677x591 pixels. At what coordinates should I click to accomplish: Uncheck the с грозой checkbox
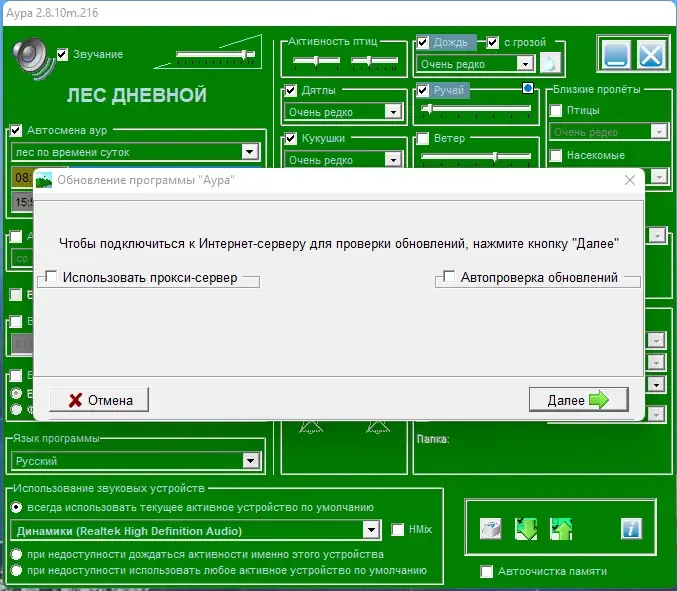493,42
